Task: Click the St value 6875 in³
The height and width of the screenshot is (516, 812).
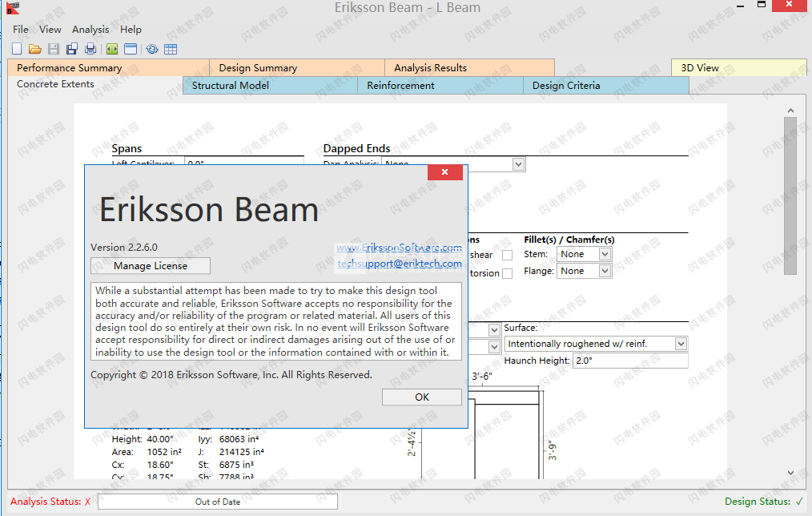Action: click(236, 465)
